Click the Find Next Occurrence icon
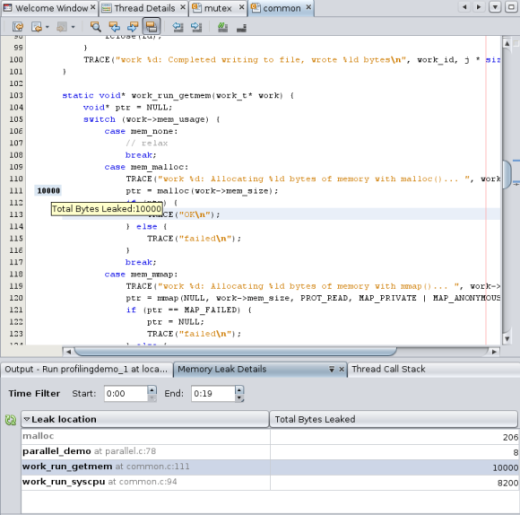 click(133, 27)
